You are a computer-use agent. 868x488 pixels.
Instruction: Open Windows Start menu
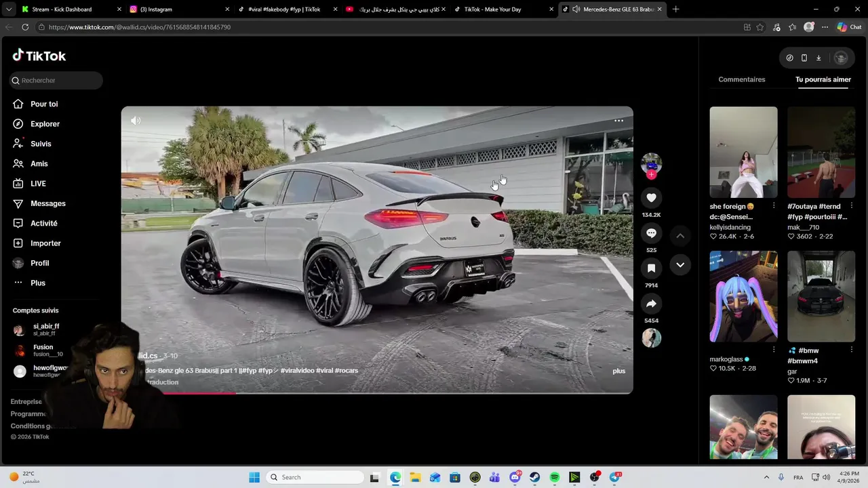point(254,477)
